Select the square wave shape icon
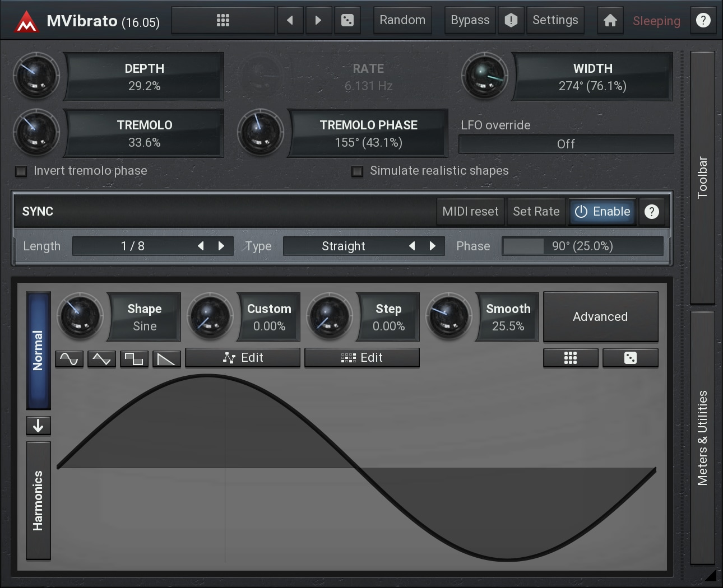Screen dimensions: 723x588 134,359
